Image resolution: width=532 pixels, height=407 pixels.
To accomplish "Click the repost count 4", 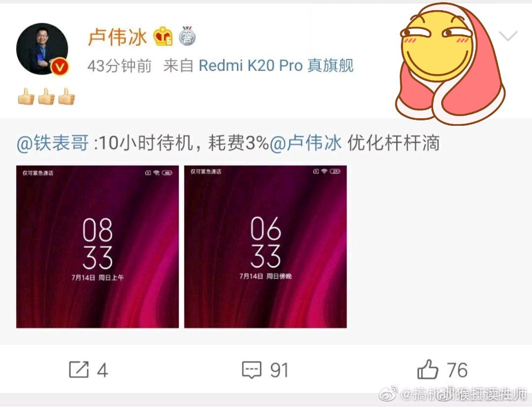I will click(103, 370).
